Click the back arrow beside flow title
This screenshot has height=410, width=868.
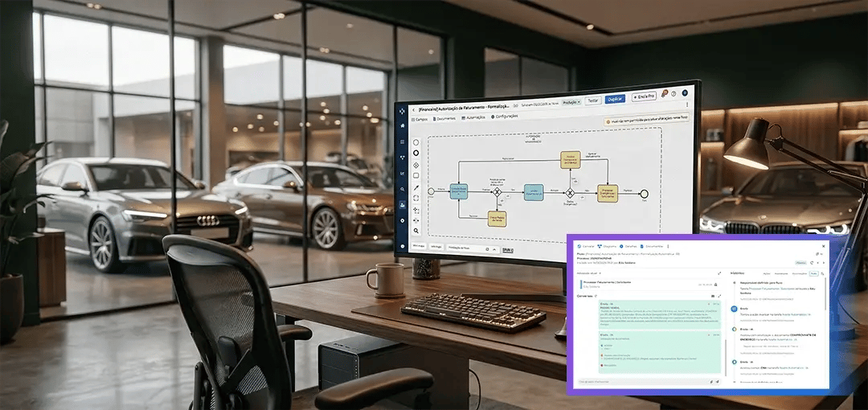coord(413,109)
